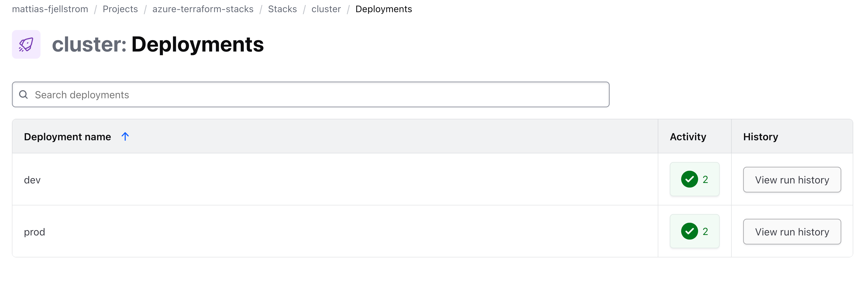Sort by the Deployment name column
Viewport: 868px width, 281px height.
pos(67,136)
